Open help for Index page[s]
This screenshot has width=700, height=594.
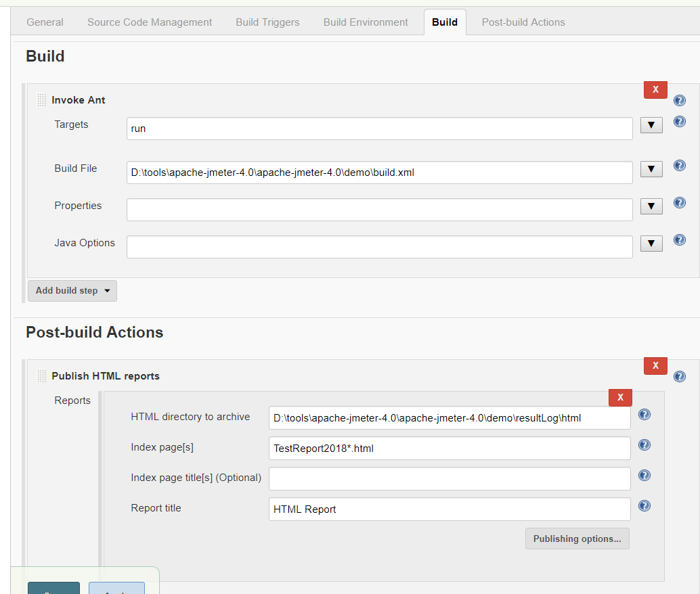[x=644, y=444]
